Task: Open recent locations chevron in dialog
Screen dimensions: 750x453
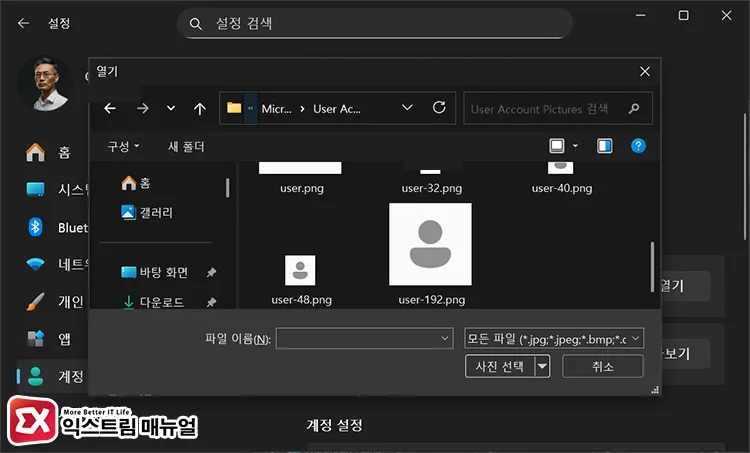Action: coord(171,109)
